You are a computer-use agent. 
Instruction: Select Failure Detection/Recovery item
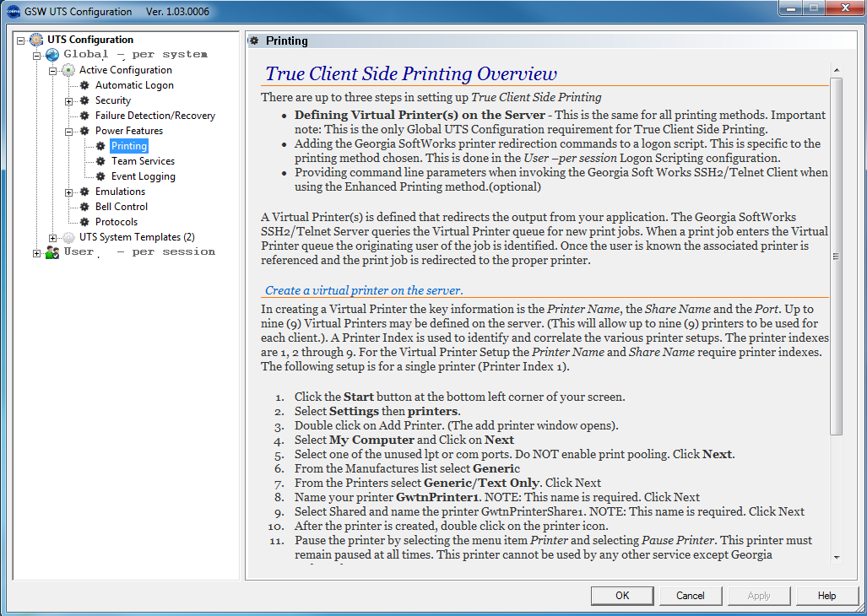tap(154, 116)
